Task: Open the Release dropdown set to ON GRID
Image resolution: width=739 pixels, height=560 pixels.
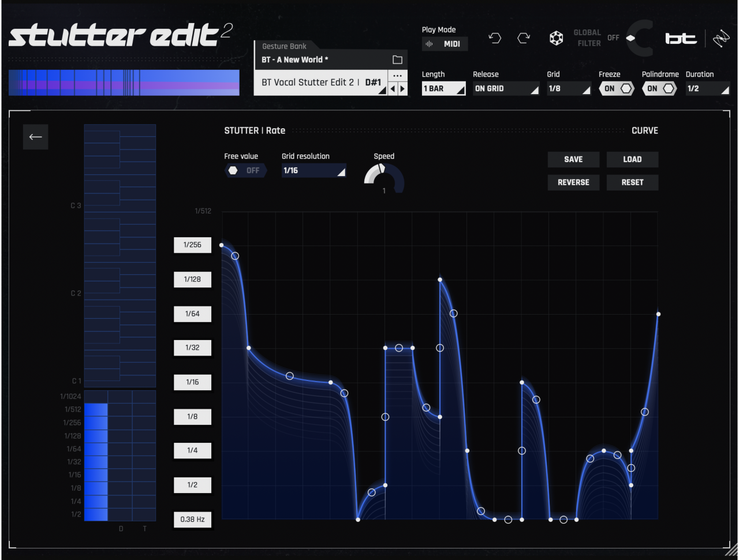Action: pyautogui.click(x=506, y=88)
